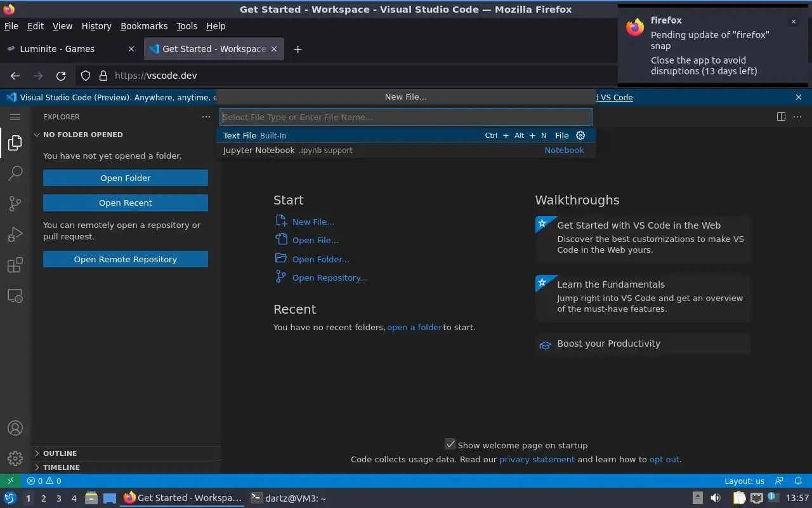Click the taskbar start menu icon
Screen dimensions: 812x508
(x=10, y=498)
